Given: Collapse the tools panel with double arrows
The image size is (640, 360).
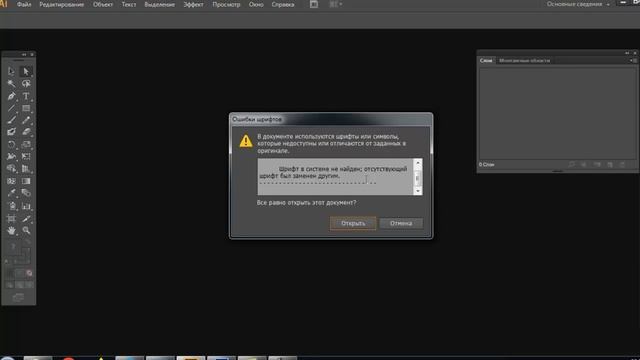Looking at the screenshot, I should click(24, 54).
